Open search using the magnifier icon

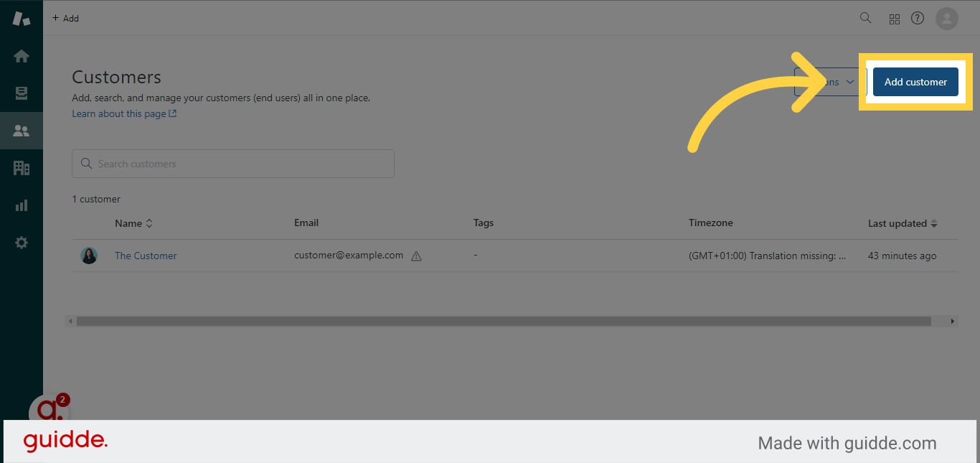tap(865, 17)
